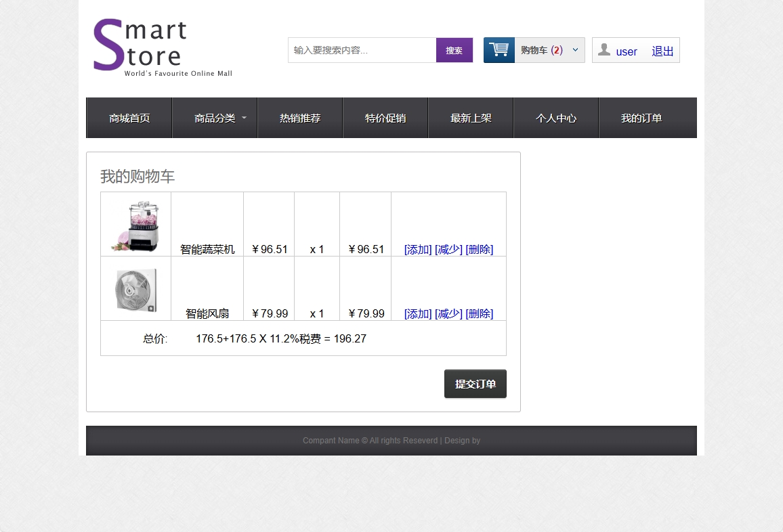Viewport: 783px width, 532px height.
Task: Focus the search input field
Action: 362,51
